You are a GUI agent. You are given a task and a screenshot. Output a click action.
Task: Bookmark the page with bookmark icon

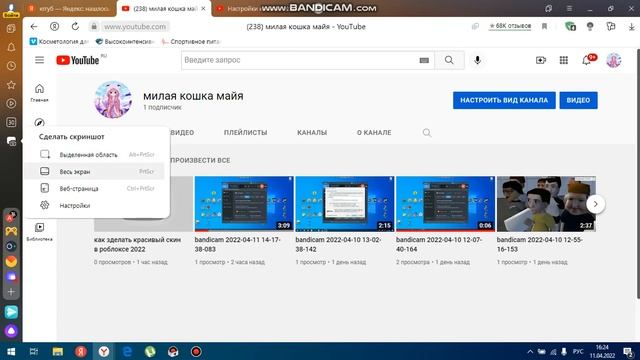tap(544, 27)
